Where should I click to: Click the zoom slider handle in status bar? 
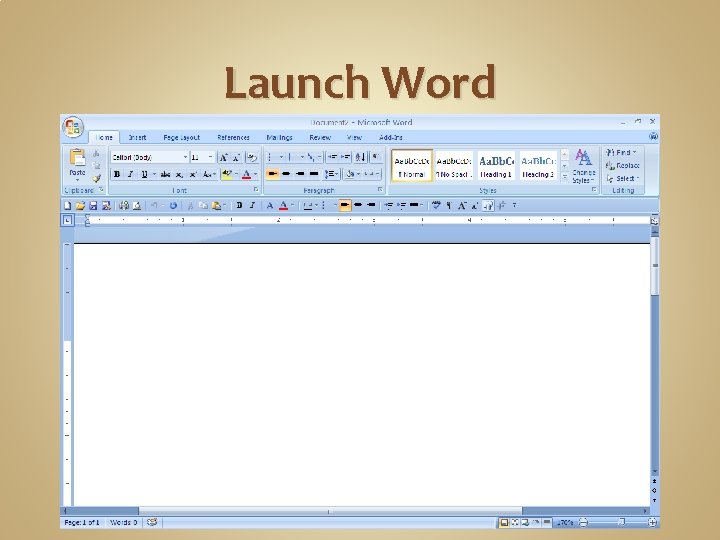tap(622, 522)
